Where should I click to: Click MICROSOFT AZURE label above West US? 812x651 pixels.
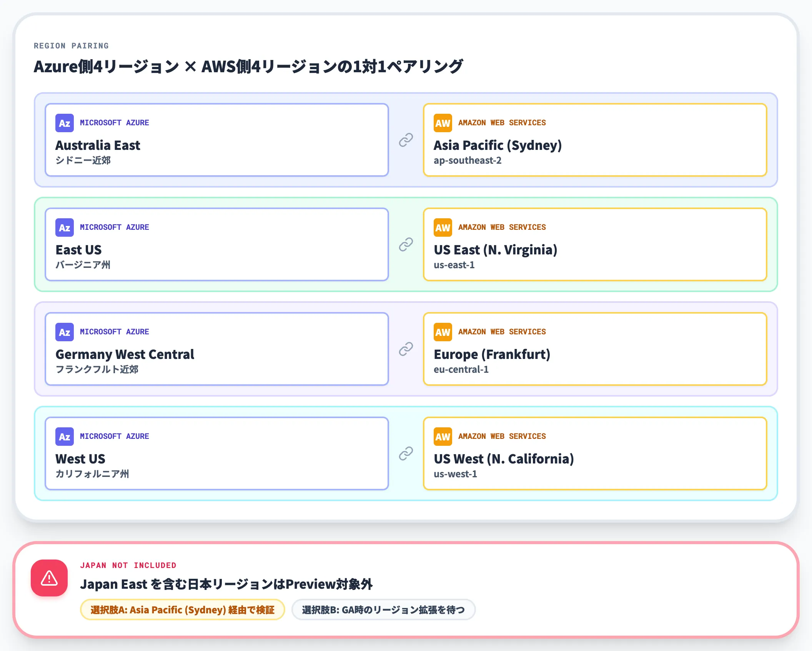(x=115, y=436)
